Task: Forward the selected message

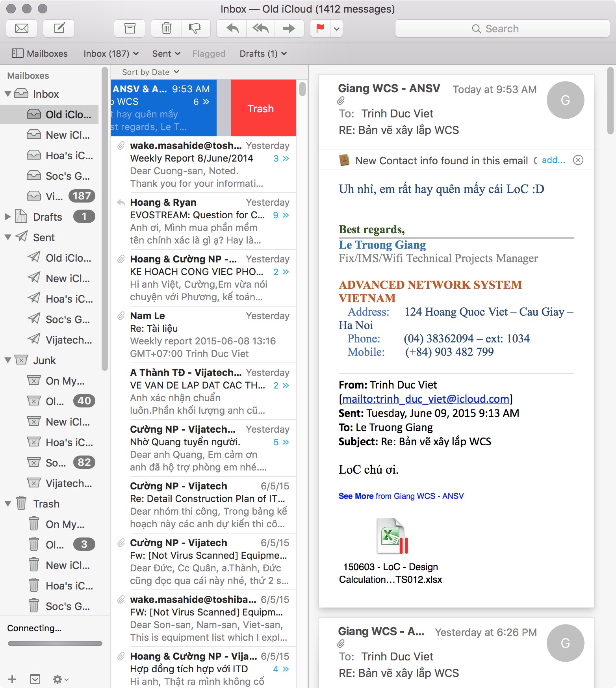Action: pos(289,28)
